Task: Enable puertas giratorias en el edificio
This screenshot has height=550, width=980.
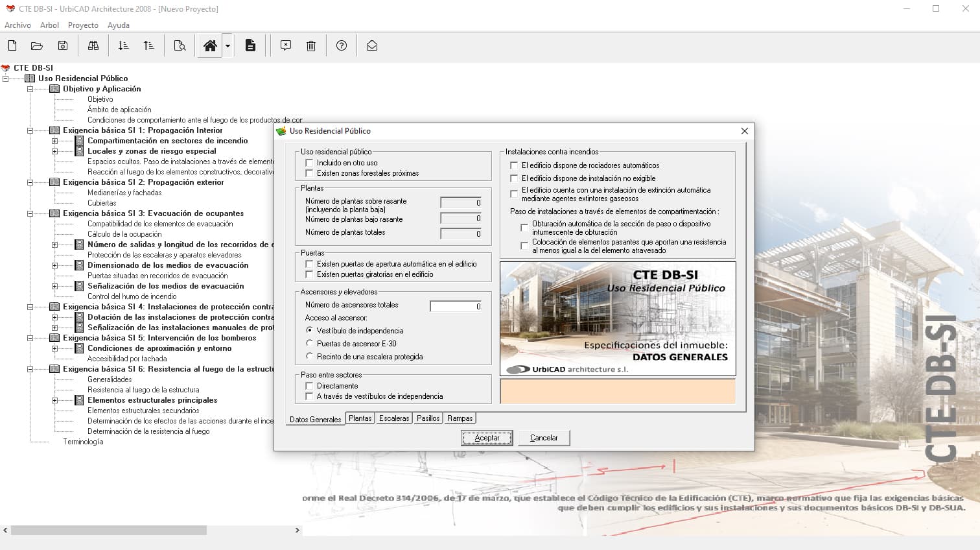Action: (x=309, y=274)
